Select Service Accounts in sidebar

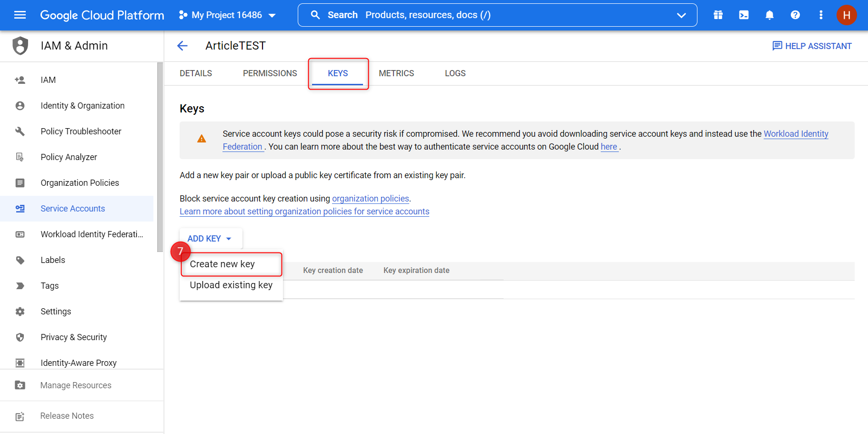[x=77, y=209]
